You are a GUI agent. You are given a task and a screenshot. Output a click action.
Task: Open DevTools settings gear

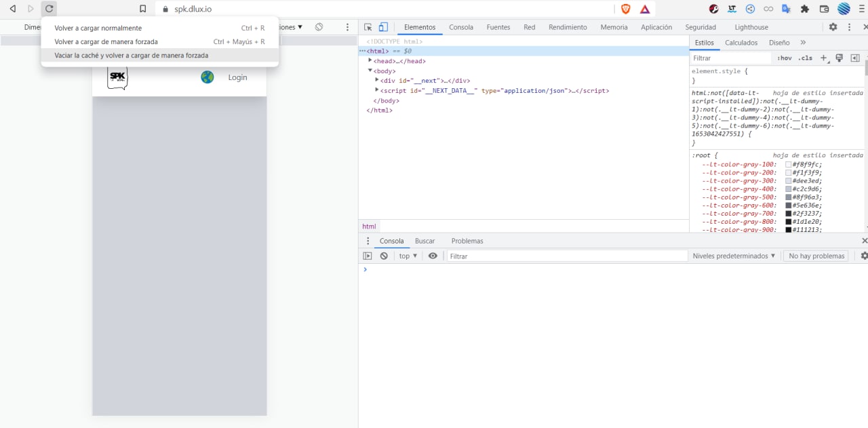click(833, 27)
